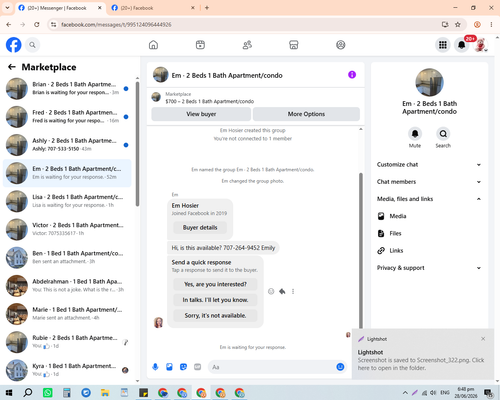
Task: Bookmark this page with the star icon
Action: (x=458, y=24)
